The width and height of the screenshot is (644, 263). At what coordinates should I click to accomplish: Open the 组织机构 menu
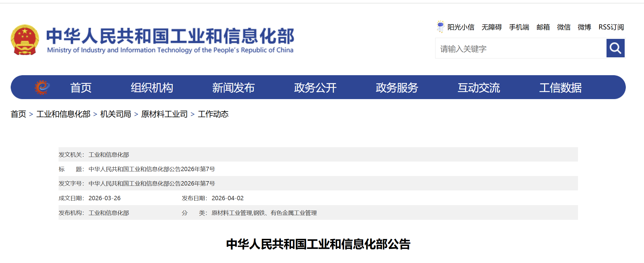152,88
